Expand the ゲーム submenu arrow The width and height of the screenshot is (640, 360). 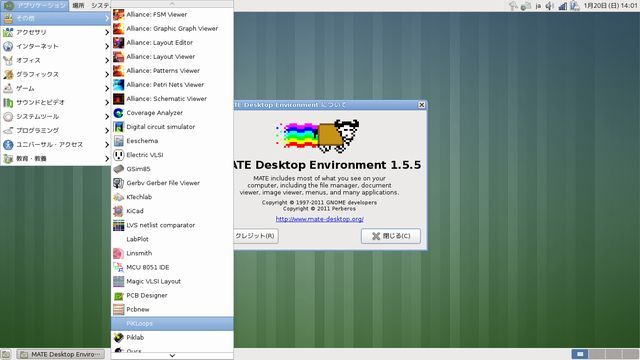107,89
